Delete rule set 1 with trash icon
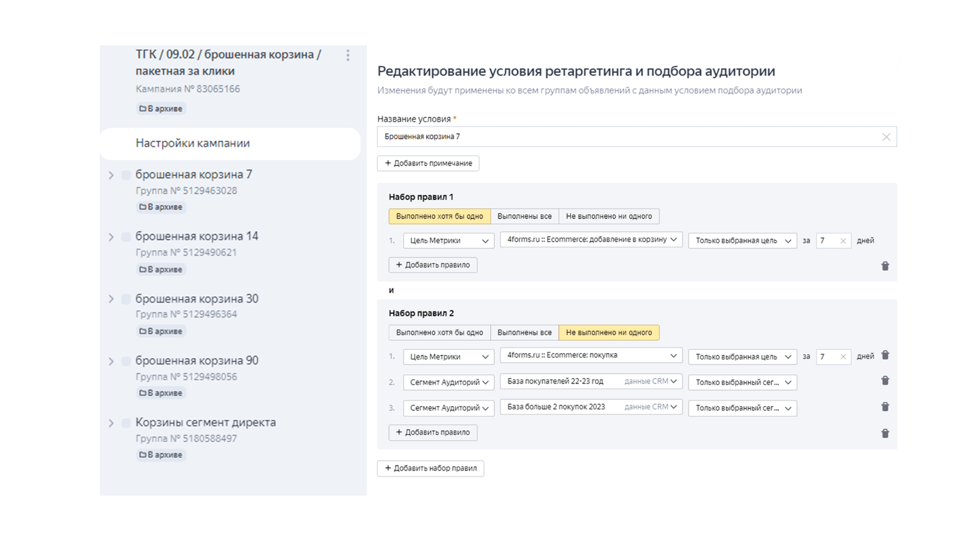Screen dimensions: 980x551 coord(885,266)
